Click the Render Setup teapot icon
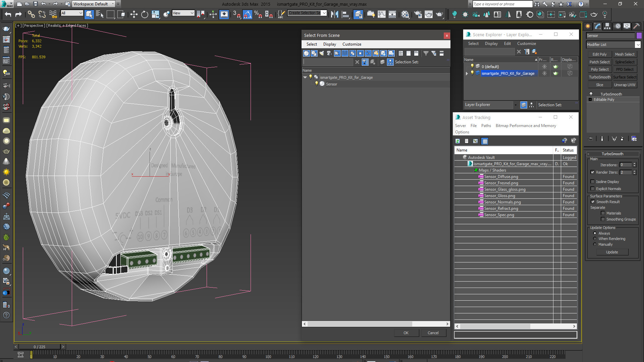 click(x=418, y=14)
